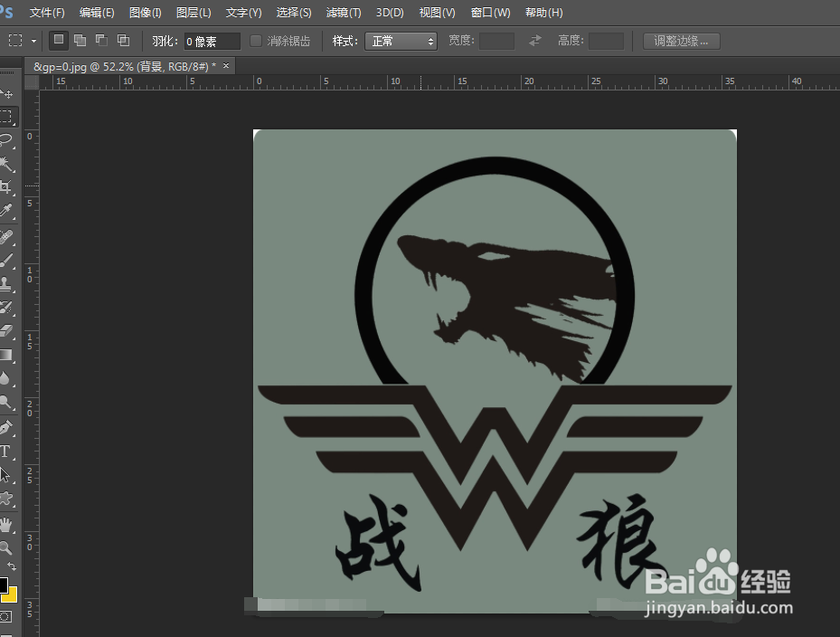Viewport: 840px width, 637px height.
Task: Toggle Quick Mask mode
Action: point(5,616)
